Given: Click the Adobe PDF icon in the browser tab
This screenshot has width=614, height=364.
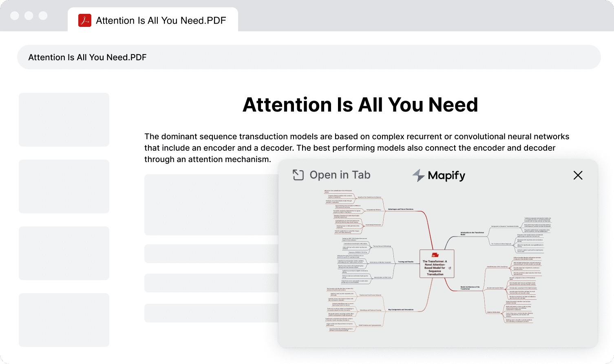Looking at the screenshot, I should tap(85, 20).
